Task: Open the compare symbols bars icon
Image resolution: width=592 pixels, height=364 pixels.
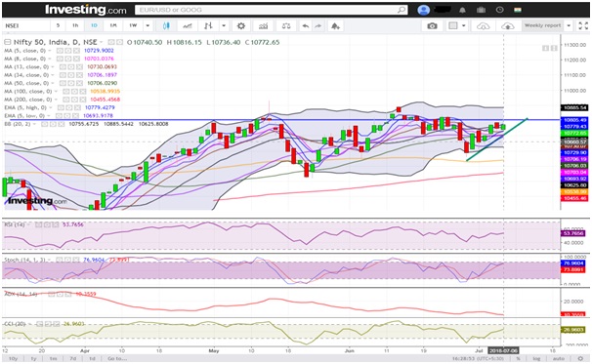Action: [208, 25]
